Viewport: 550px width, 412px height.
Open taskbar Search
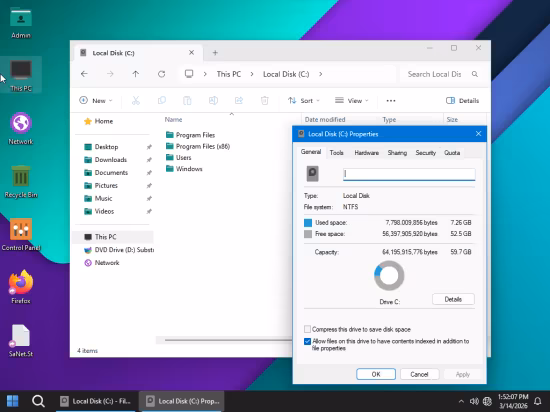tap(38, 401)
